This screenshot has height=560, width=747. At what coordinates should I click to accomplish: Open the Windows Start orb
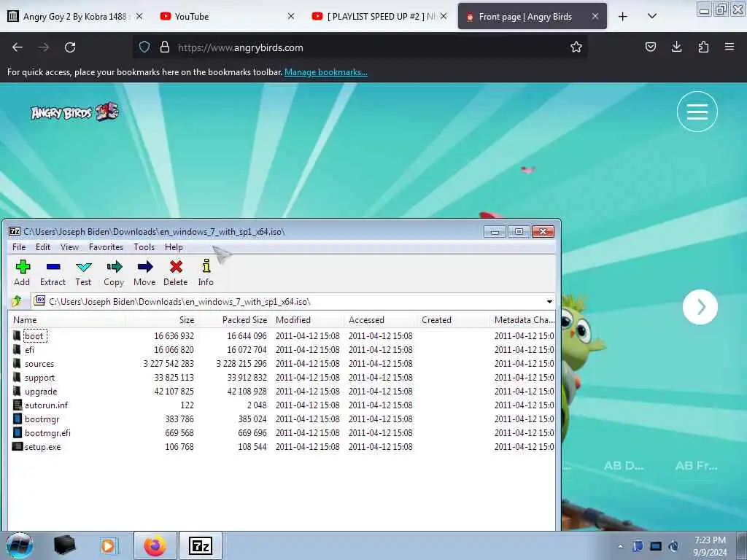(19, 545)
